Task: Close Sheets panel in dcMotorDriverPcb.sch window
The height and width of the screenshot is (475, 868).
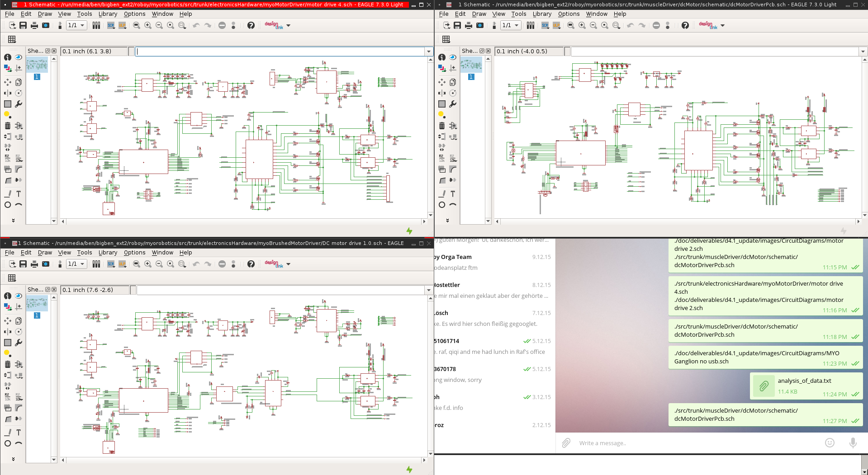Action: click(x=489, y=51)
